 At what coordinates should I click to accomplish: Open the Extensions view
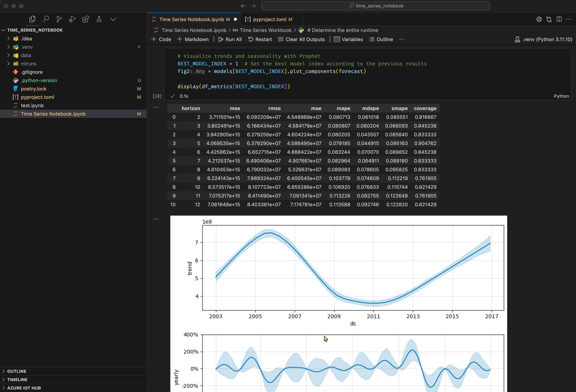pos(86,19)
